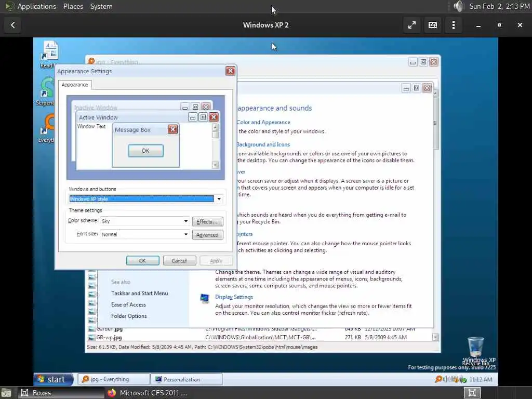532x399 pixels.
Task: Open the Places menu
Action: 73,6
